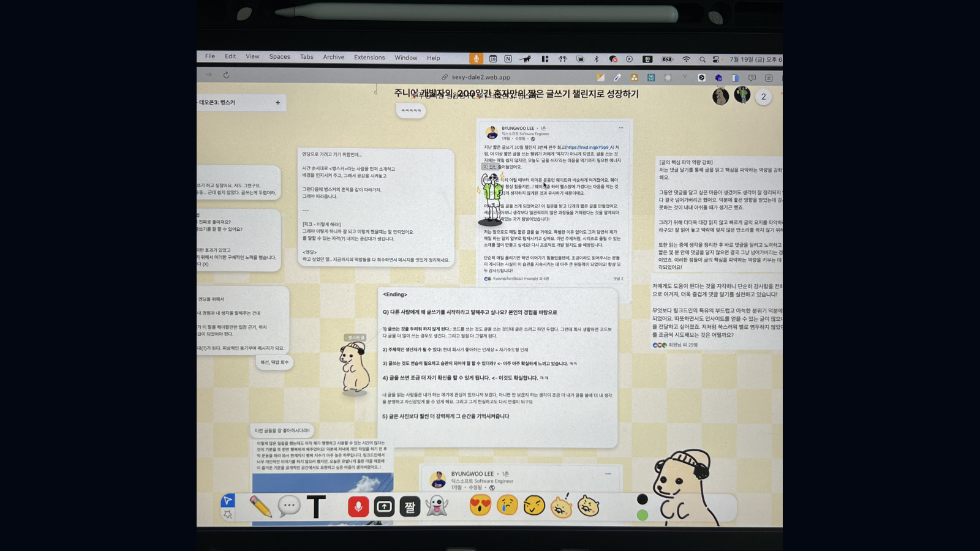The image size is (980, 551).
Task: Open the Notion N menu bar icon
Action: pos(508,59)
